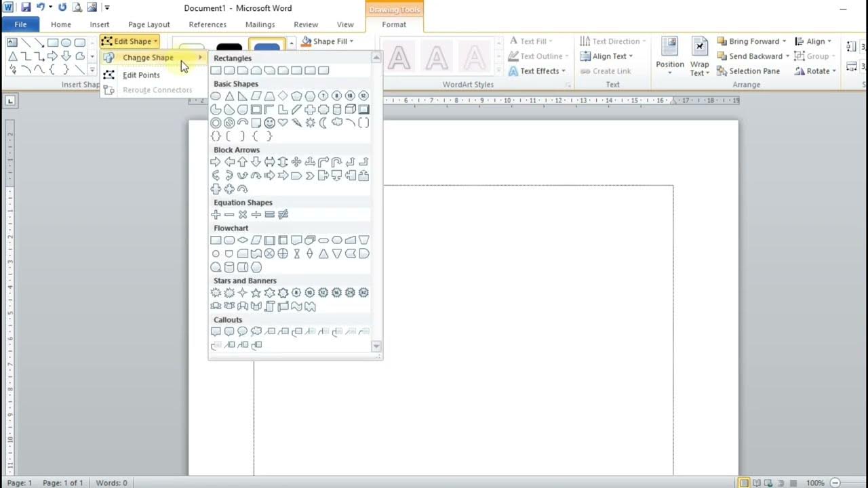
Task: Open the Text Effects dropdown
Action: (x=536, y=71)
